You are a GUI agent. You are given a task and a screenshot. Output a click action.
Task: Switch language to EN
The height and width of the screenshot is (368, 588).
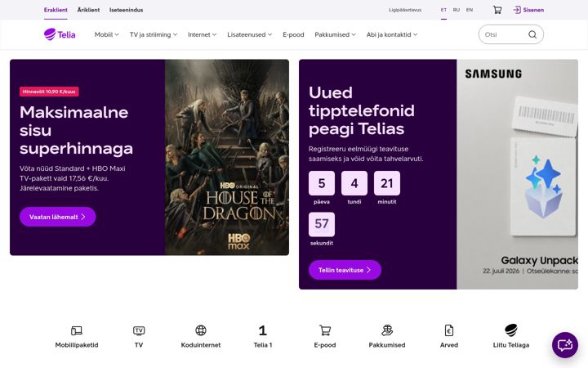coord(470,10)
